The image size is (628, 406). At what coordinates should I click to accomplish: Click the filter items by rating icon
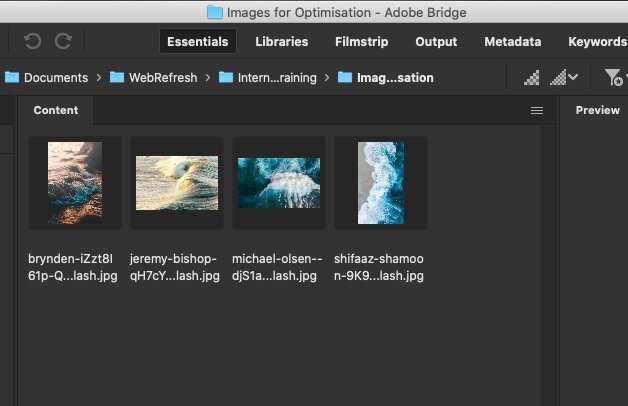614,77
